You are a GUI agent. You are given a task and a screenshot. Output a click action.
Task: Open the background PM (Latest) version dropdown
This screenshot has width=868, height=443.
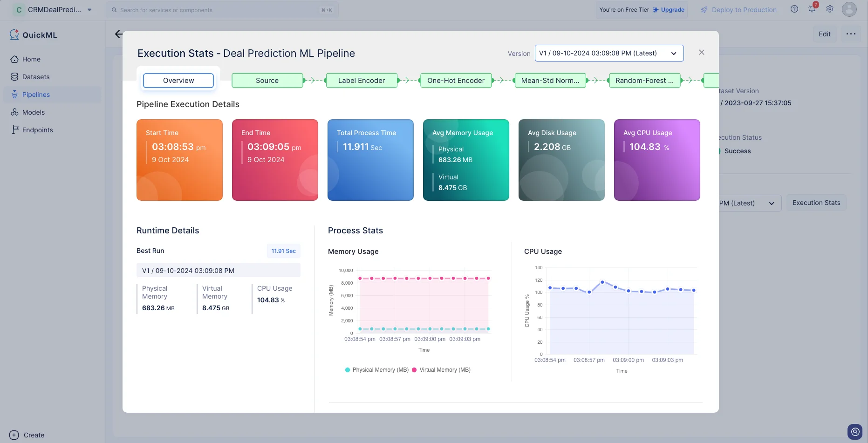(749, 203)
